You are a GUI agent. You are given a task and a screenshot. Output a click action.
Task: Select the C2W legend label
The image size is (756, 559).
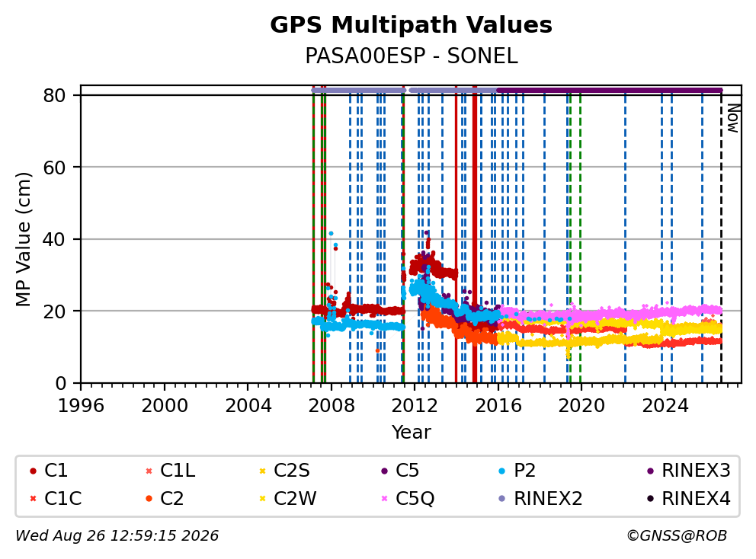295,499
